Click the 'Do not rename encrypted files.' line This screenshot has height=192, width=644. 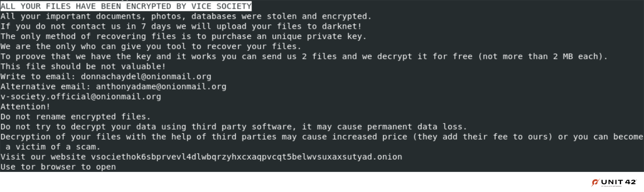click(x=75, y=117)
